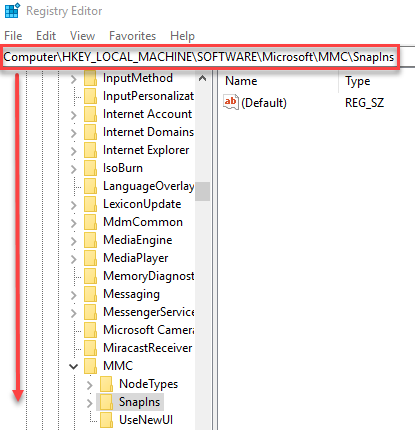Click the REG_SZ type cell
Image resolution: width=415 pixels, height=430 pixels.
pos(364,103)
